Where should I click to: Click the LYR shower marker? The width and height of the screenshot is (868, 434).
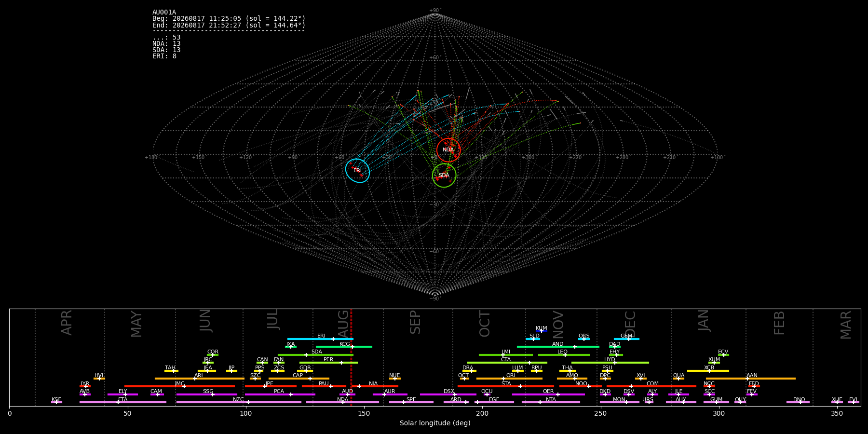coord(85,386)
